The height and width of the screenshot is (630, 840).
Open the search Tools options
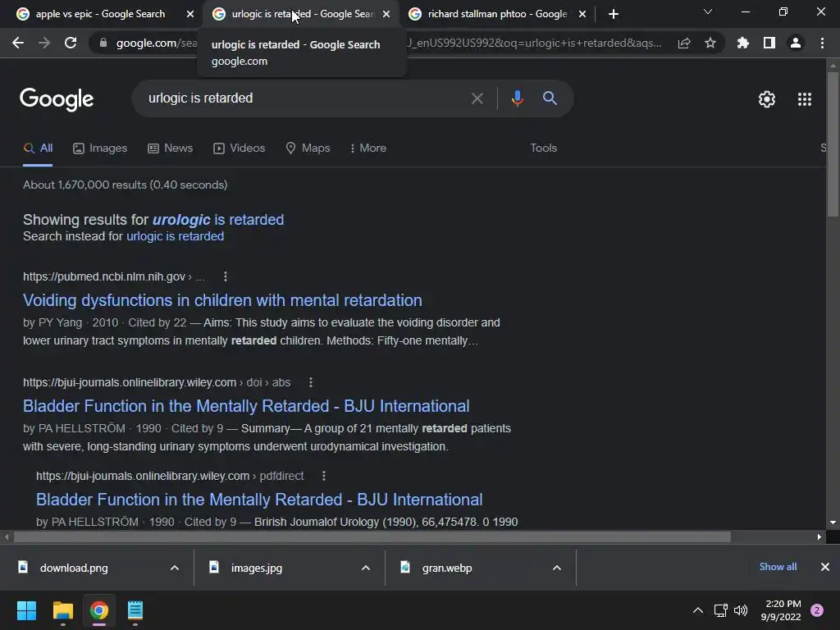point(543,148)
